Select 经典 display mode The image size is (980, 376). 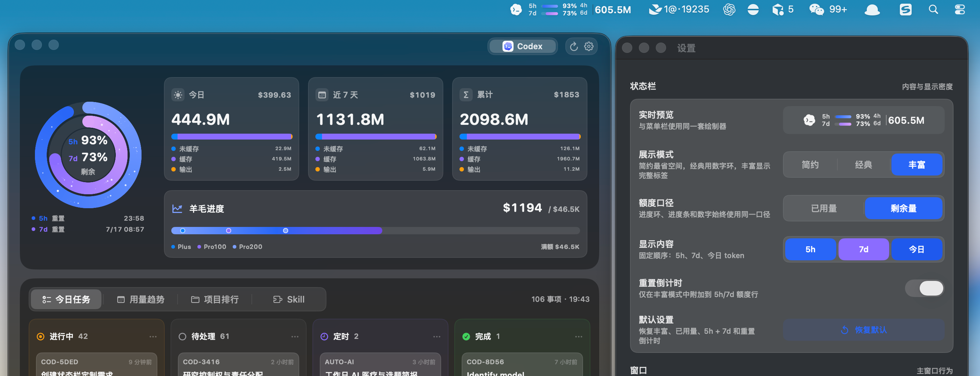point(863,164)
